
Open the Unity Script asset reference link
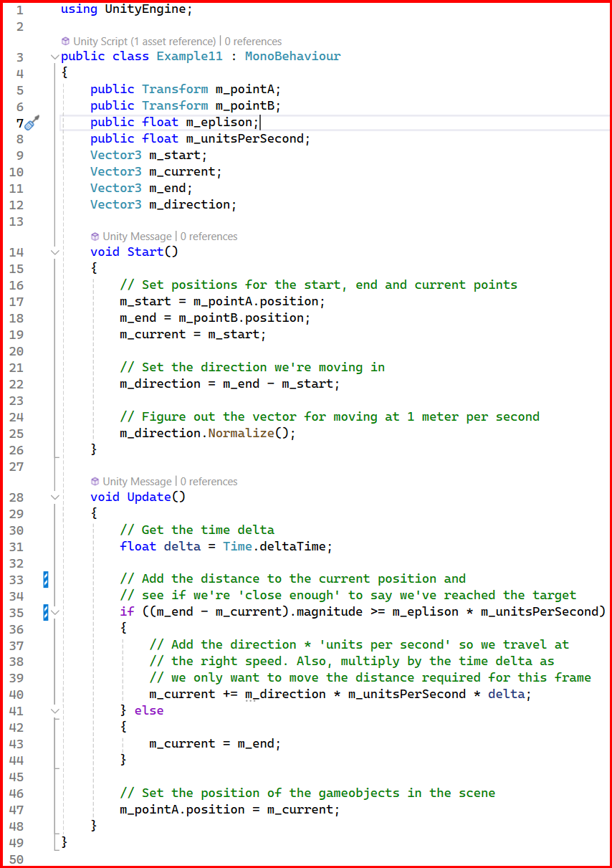pos(144,42)
